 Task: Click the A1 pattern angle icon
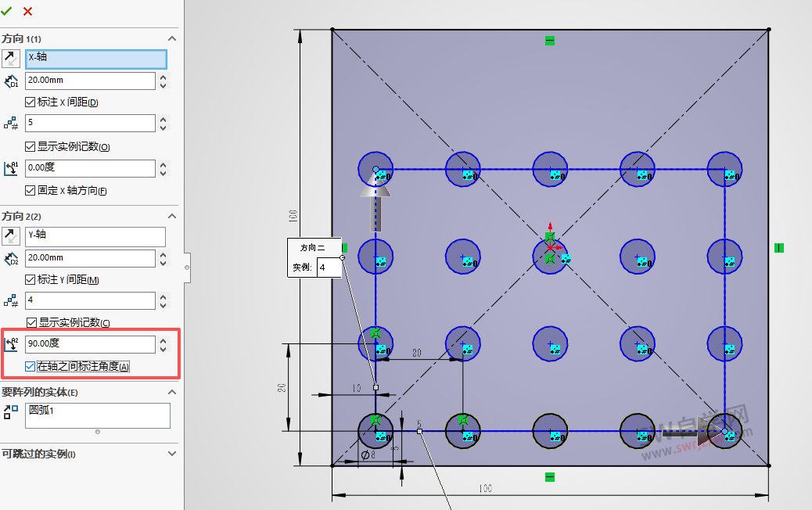(9, 168)
